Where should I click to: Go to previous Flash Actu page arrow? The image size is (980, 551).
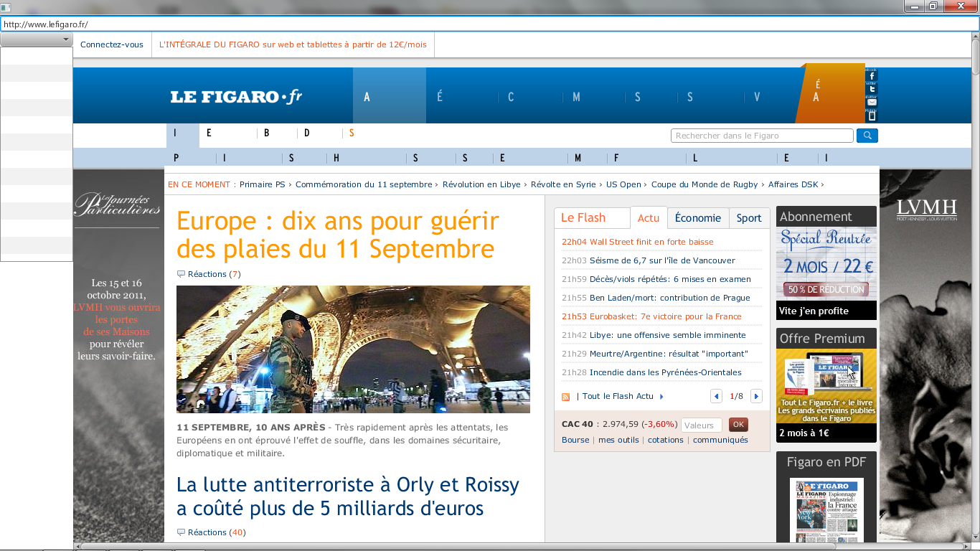coord(716,396)
